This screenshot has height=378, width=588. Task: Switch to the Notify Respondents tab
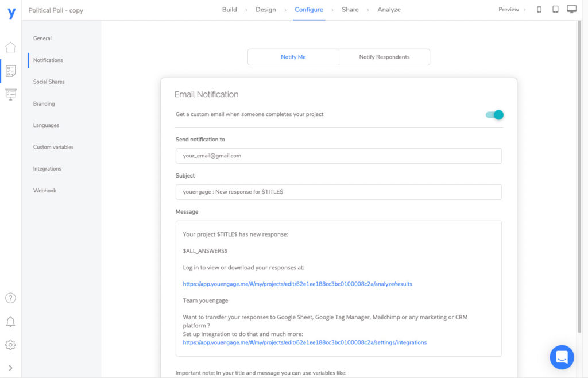384,57
